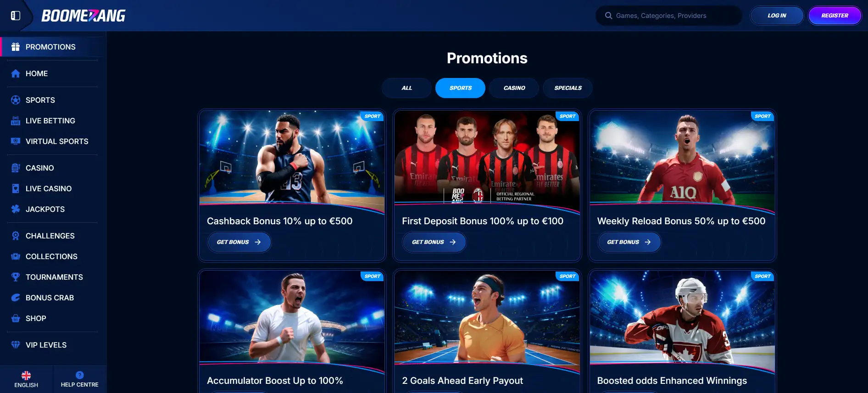
Task: Open the Shop basket icon
Action: (16, 318)
